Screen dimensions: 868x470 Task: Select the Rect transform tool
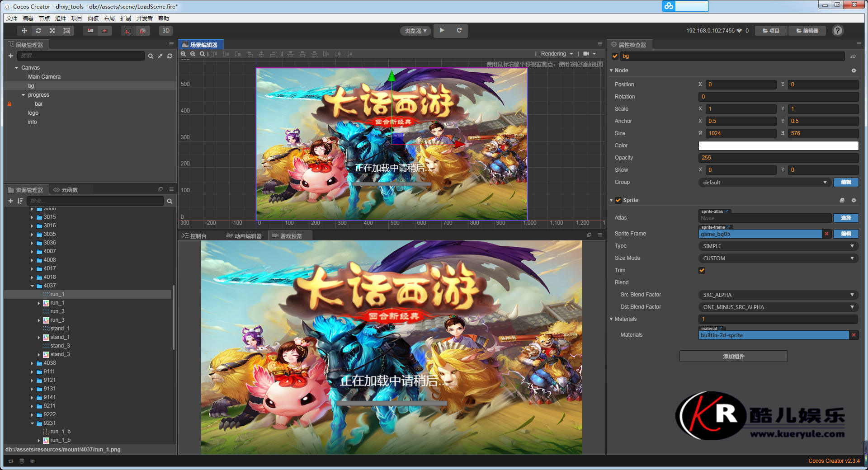click(66, 31)
